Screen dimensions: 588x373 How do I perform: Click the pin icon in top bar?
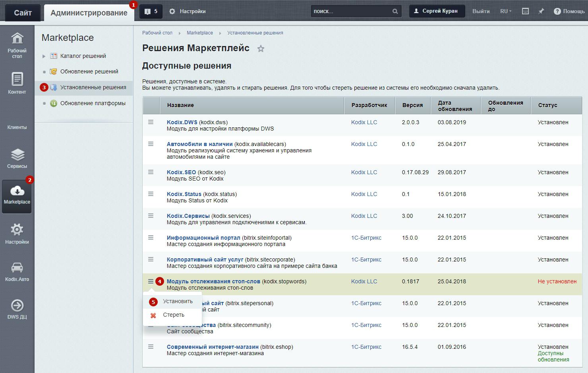541,11
